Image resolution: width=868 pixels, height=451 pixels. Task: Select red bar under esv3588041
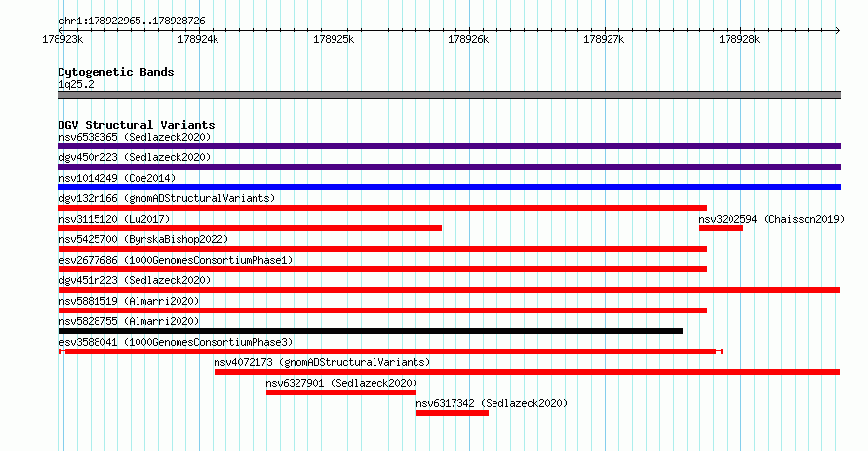click(391, 351)
